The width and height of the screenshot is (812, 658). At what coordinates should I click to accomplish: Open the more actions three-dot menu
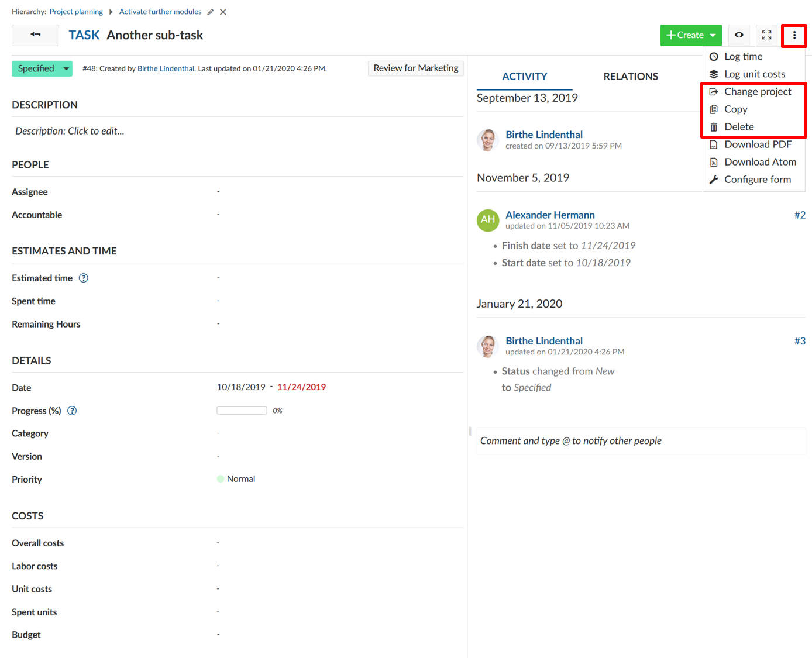(x=794, y=35)
